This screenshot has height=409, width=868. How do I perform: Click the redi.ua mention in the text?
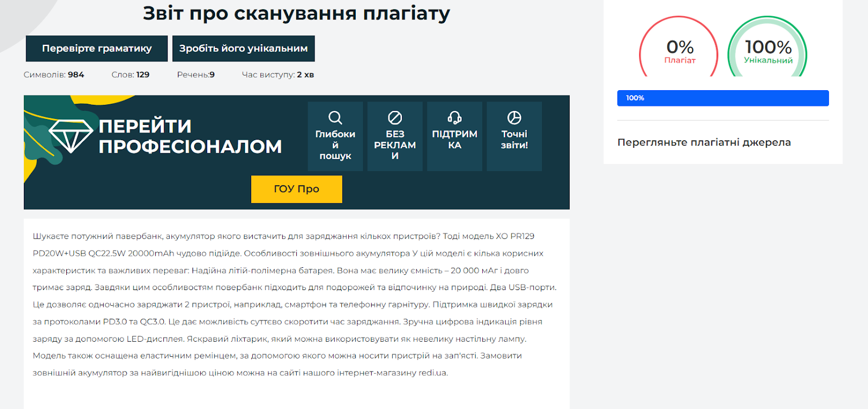click(x=433, y=373)
